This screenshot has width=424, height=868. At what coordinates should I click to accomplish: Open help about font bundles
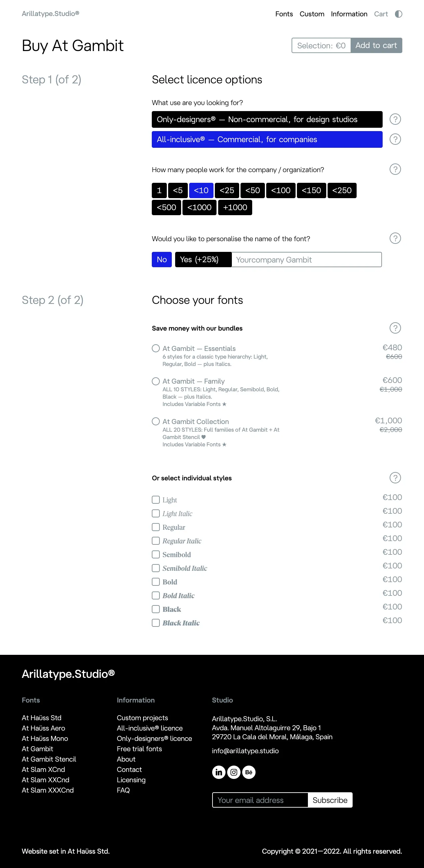[x=395, y=328]
